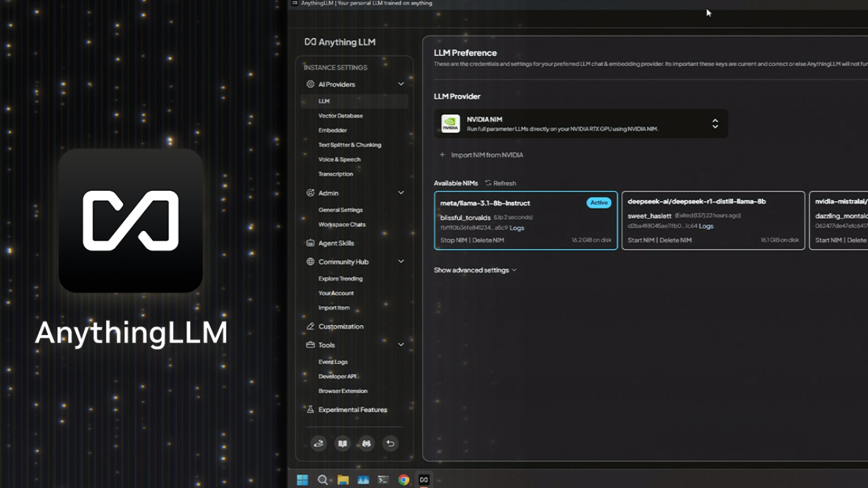Viewport: 868px width, 488px height.
Task: Click the plus icon for Import NIM
Action: click(x=442, y=155)
